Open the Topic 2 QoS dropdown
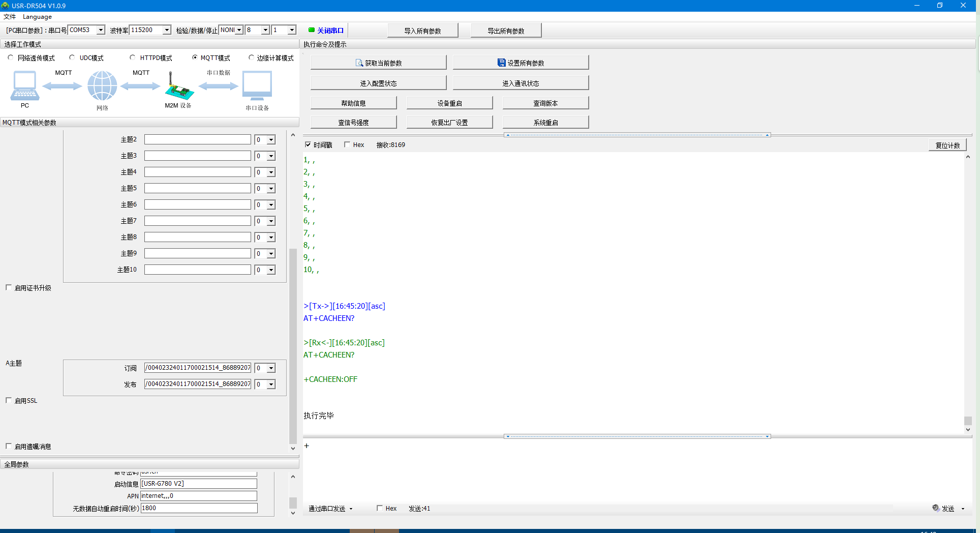The height and width of the screenshot is (533, 980). (271, 140)
